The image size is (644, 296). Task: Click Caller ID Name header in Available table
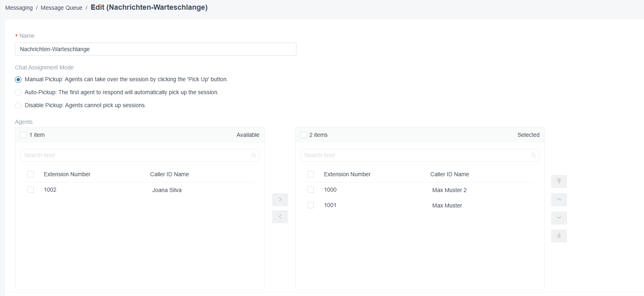pos(170,174)
